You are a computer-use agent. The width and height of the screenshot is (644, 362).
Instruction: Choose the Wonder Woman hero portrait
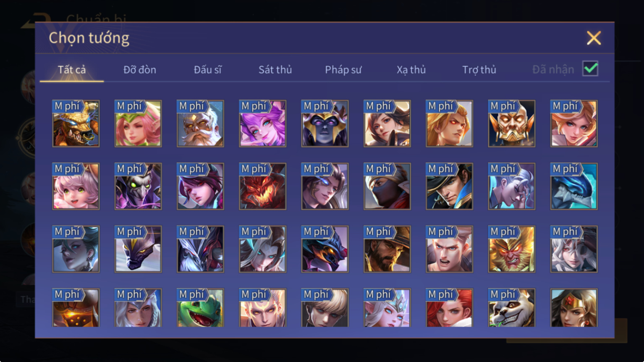573,308
